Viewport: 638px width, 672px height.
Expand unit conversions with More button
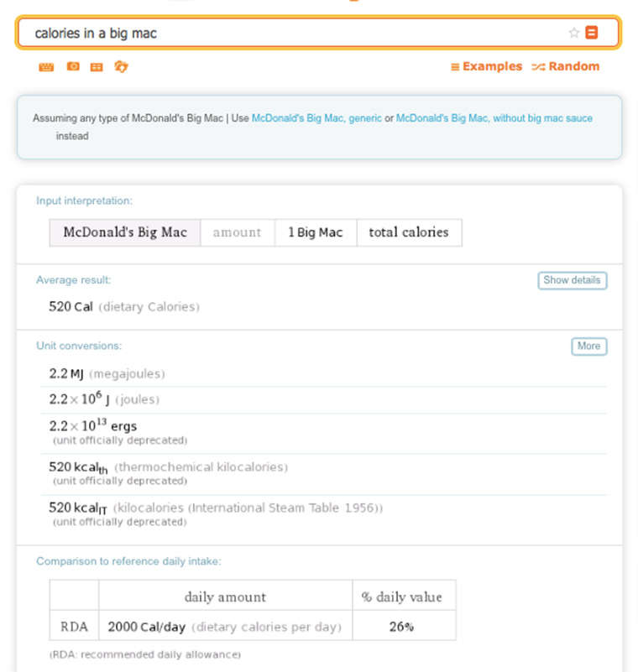pyautogui.click(x=589, y=346)
